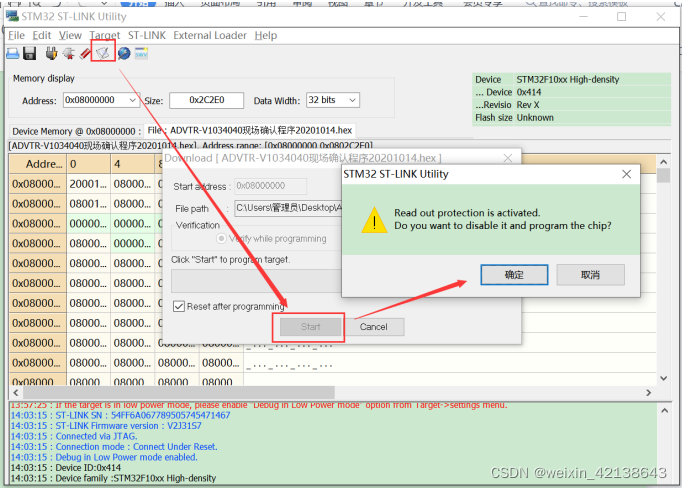Image resolution: width=682 pixels, height=489 pixels.
Task: Click the Rev X revision value
Action: 528,105
